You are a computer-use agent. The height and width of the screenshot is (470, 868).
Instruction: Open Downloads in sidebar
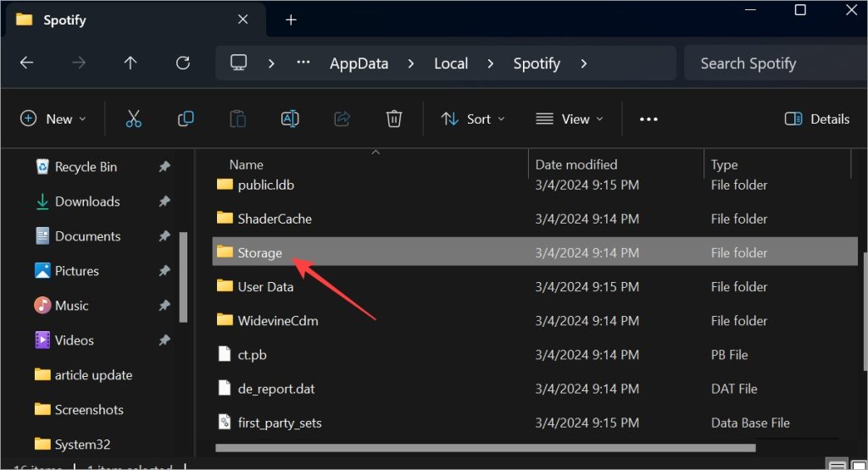tap(87, 202)
